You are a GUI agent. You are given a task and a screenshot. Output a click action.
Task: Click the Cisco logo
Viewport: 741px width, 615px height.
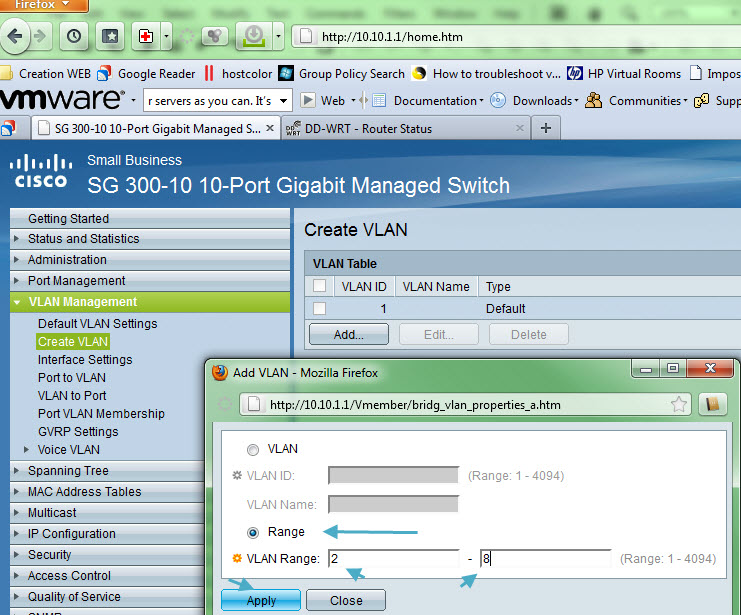(41, 171)
